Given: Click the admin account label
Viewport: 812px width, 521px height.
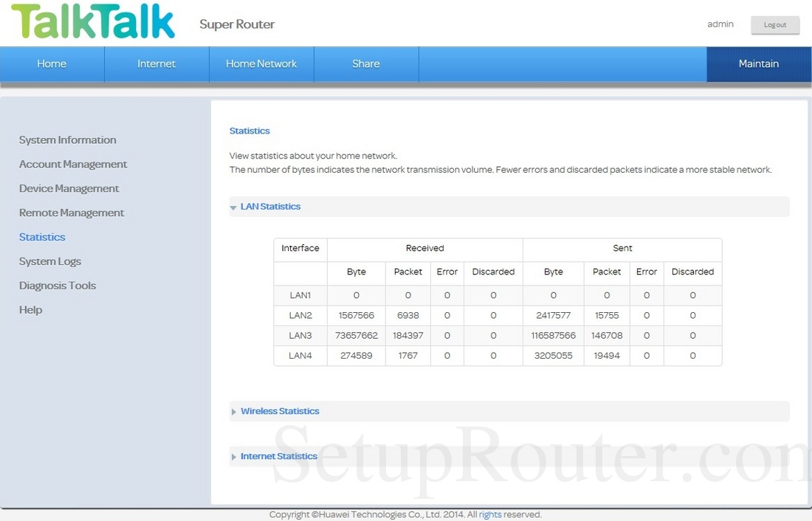Looking at the screenshot, I should tap(720, 24).
